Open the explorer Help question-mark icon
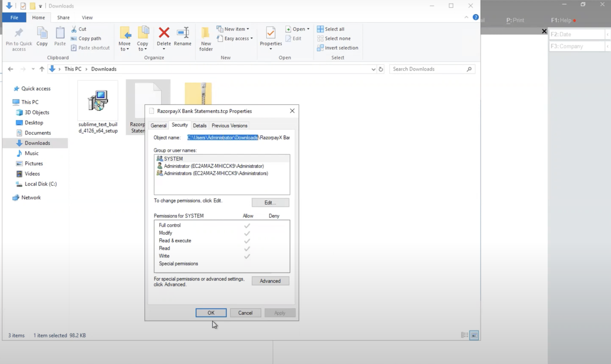This screenshot has height=364, width=611. coord(476,17)
